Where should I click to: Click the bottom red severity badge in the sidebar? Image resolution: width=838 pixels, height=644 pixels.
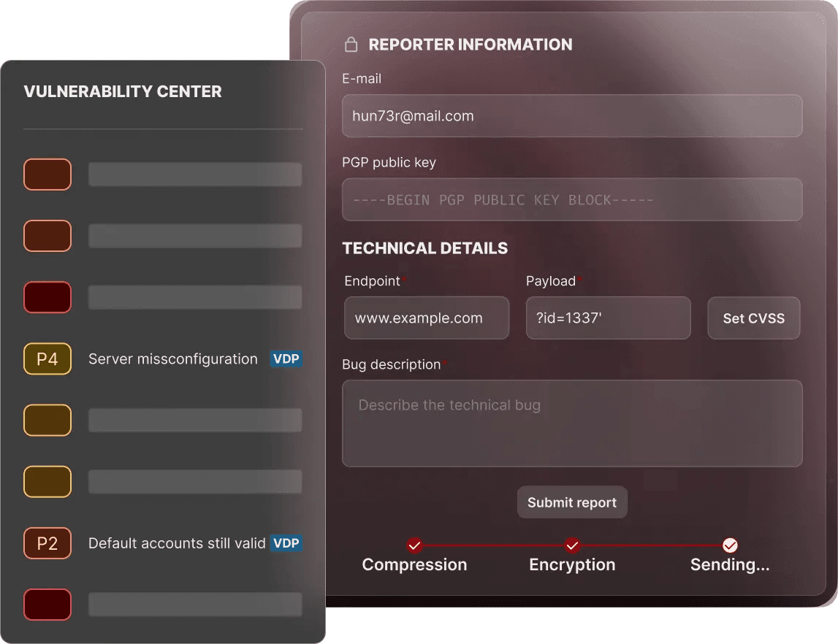47,605
